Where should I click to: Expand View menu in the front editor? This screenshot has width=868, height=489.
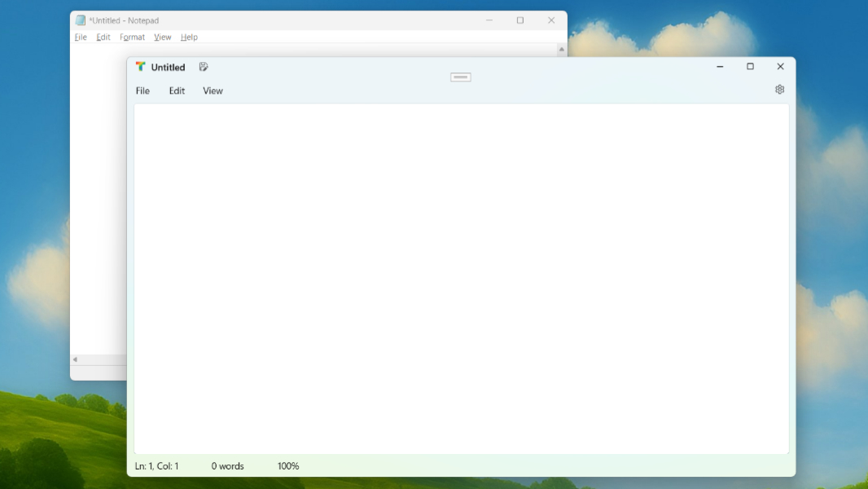tap(213, 91)
